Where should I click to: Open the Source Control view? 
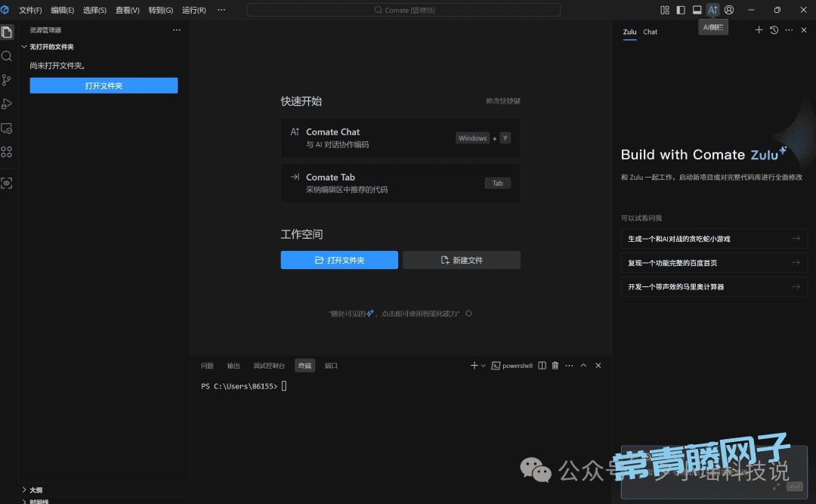(x=7, y=79)
